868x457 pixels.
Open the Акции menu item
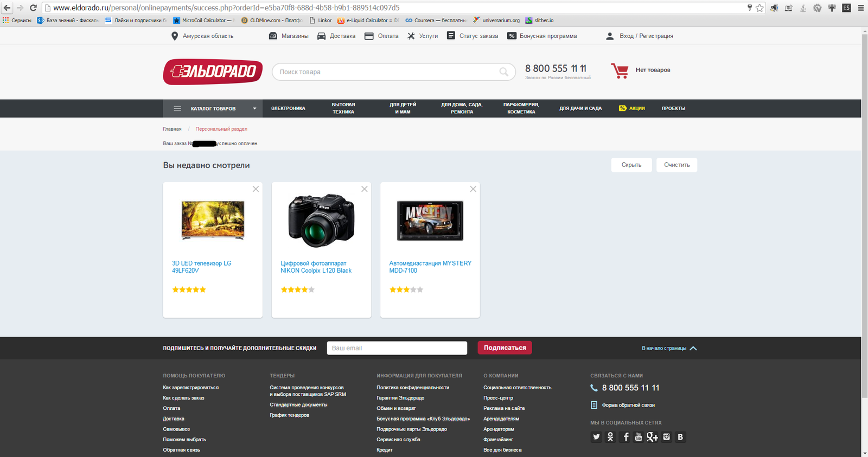632,108
